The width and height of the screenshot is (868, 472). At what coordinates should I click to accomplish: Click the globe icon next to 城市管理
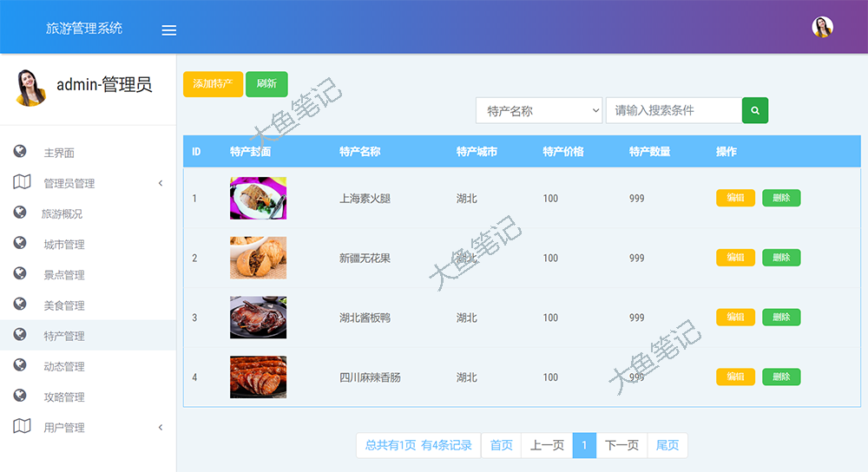[20, 242]
